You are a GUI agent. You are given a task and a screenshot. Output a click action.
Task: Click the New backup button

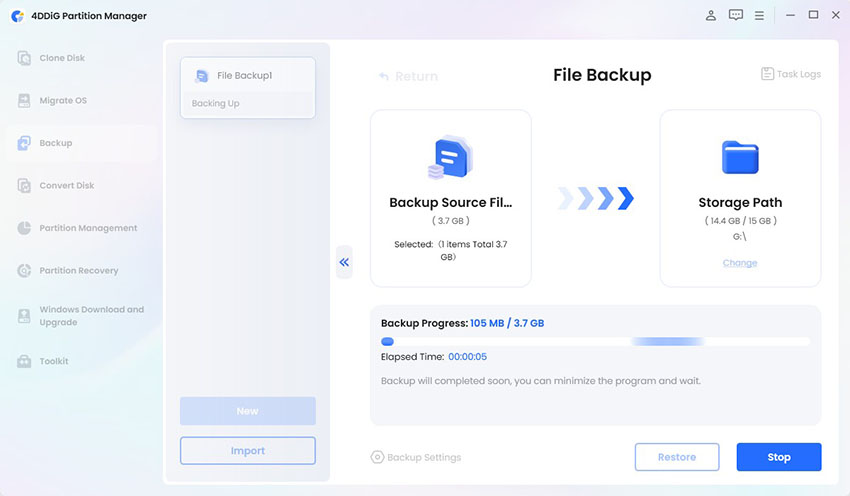[x=248, y=411]
